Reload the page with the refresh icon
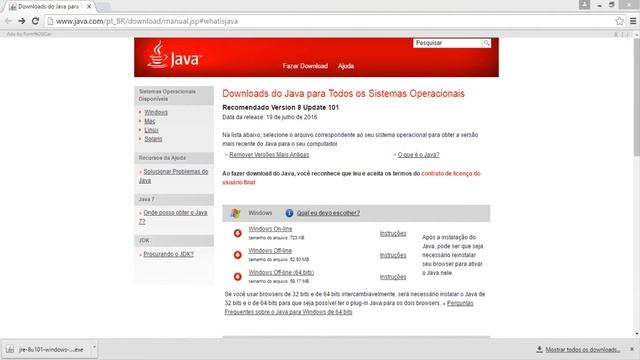Screen dimensions: 640x360 (x=36, y=21)
